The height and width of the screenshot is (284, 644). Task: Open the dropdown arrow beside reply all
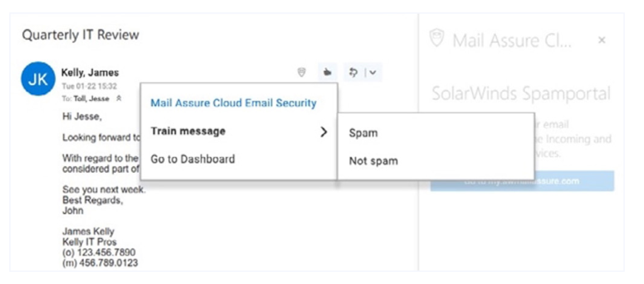click(373, 72)
